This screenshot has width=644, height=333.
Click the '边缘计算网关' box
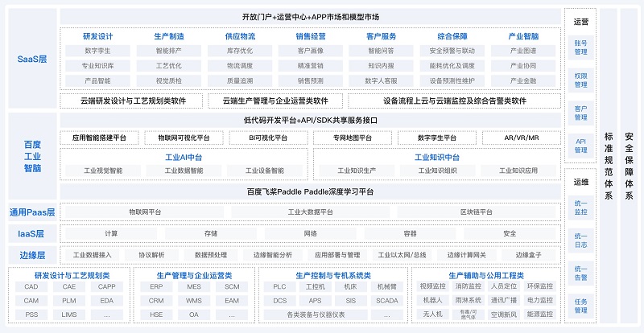click(467, 255)
